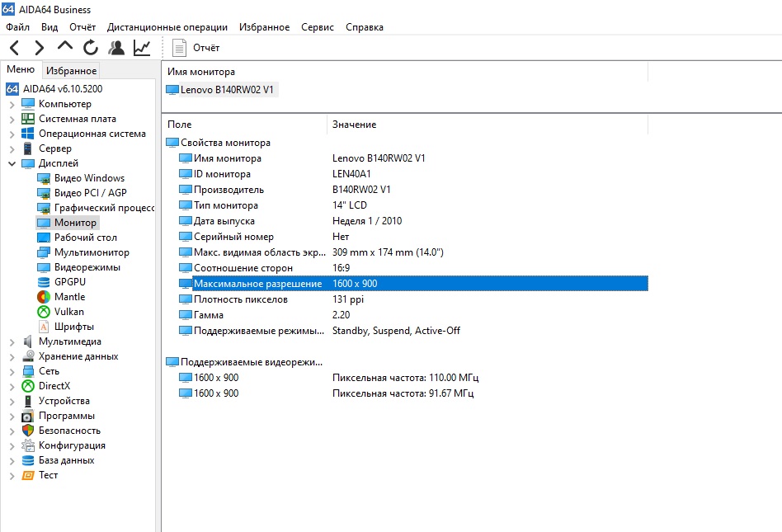Open the Отчёт menu in menu bar

82,27
